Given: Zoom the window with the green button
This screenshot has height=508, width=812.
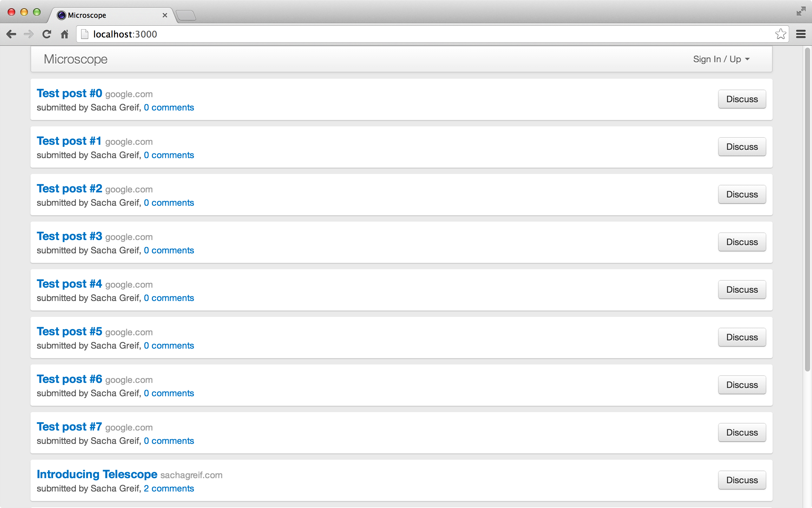Looking at the screenshot, I should point(36,12).
